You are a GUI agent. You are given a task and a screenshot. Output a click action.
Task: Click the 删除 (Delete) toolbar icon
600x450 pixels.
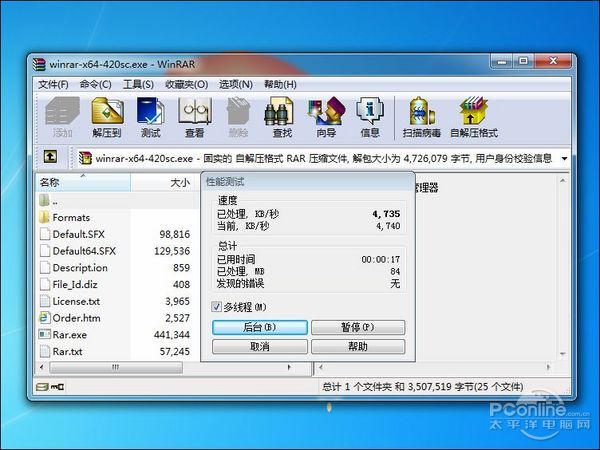238,117
